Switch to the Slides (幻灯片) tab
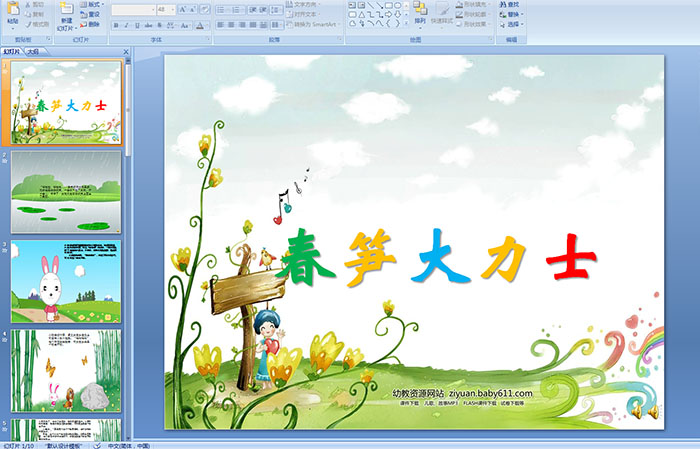The image size is (700, 449). pyautogui.click(x=12, y=51)
